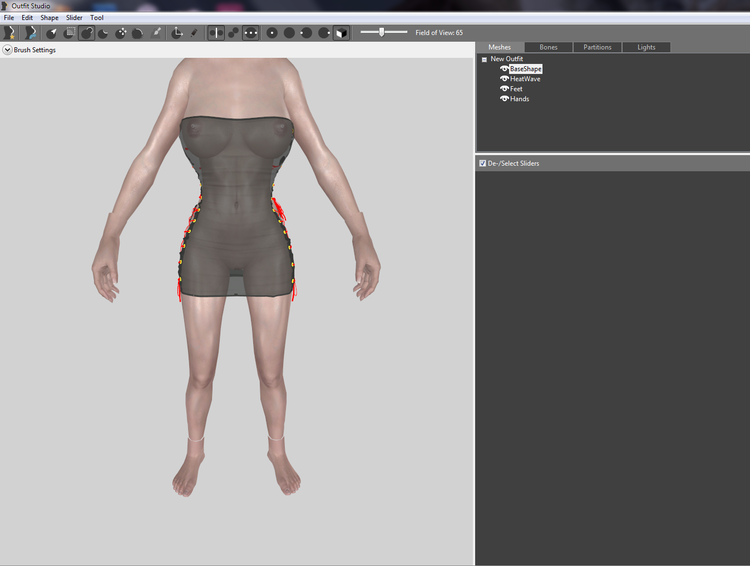Open the Edit menu
The width and height of the screenshot is (750, 566).
[x=27, y=18]
